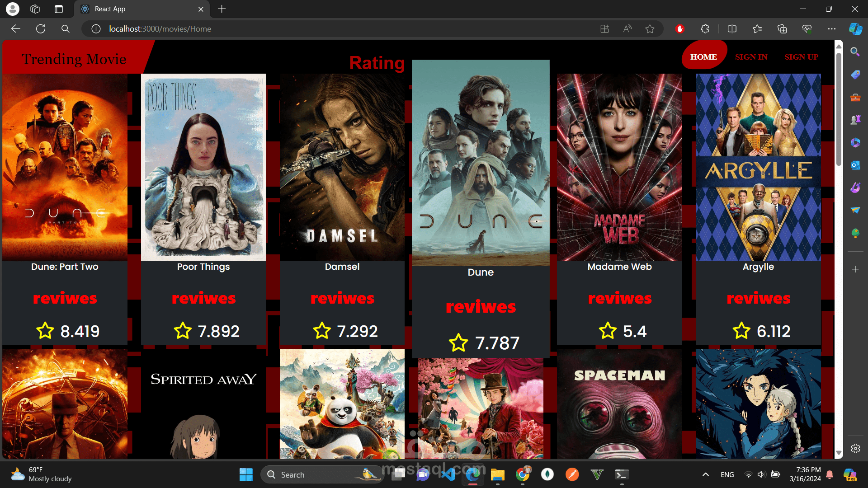Open File Explorer from taskbar
The image size is (868, 488).
[498, 474]
